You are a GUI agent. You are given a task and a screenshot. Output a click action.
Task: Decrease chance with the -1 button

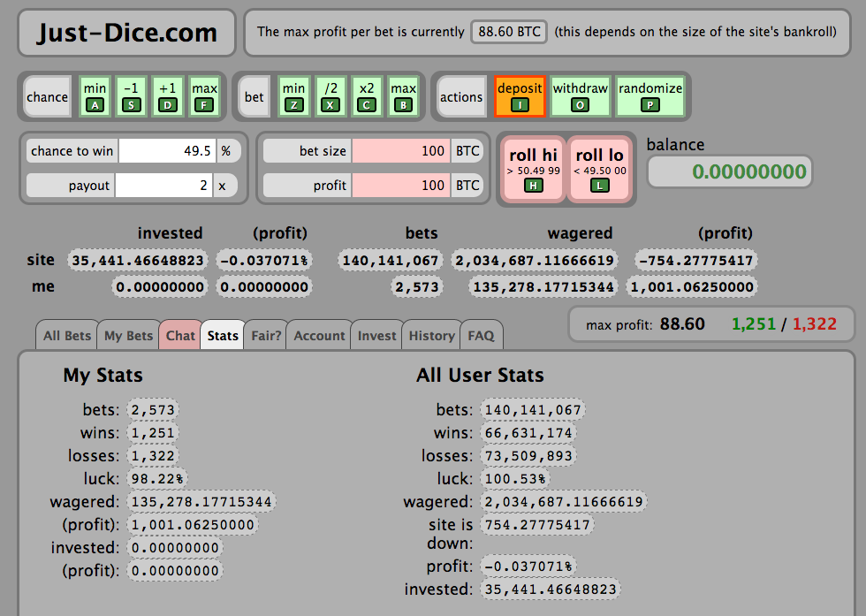132,96
